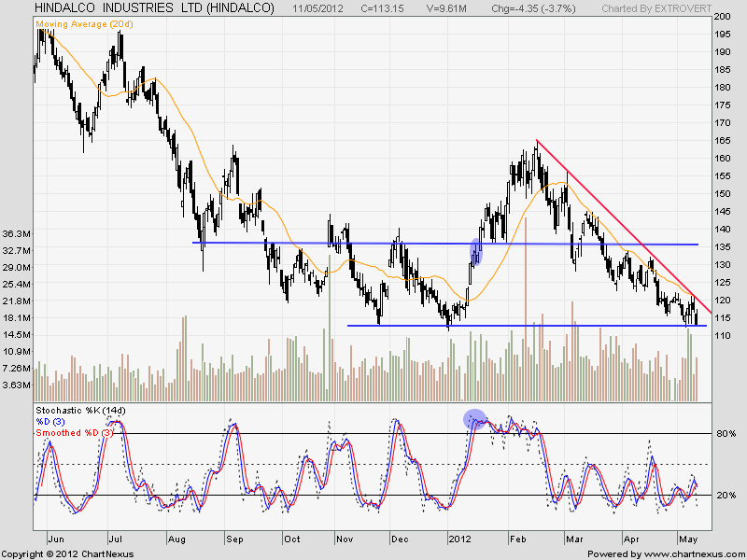
Task: Click the 2012 marker on the time axis
Action: click(x=459, y=539)
